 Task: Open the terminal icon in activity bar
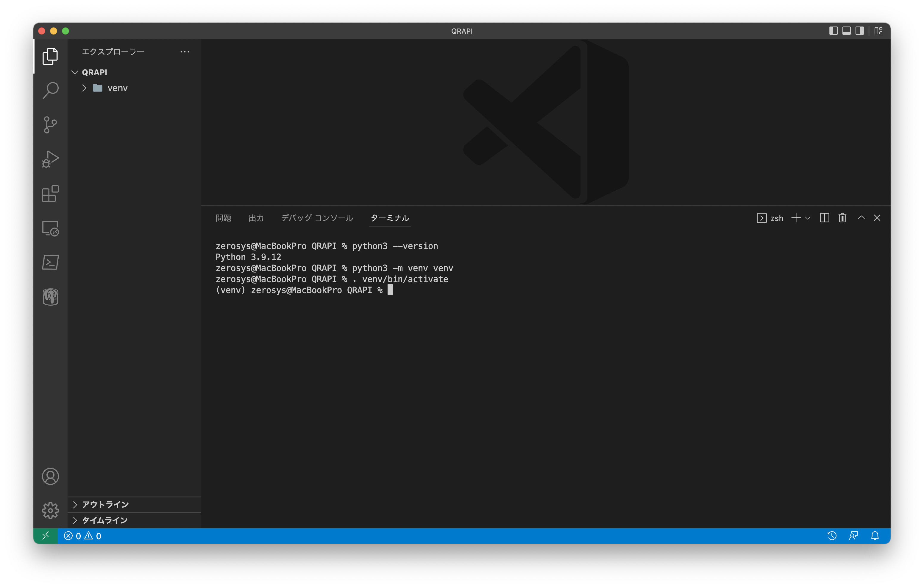(50, 262)
